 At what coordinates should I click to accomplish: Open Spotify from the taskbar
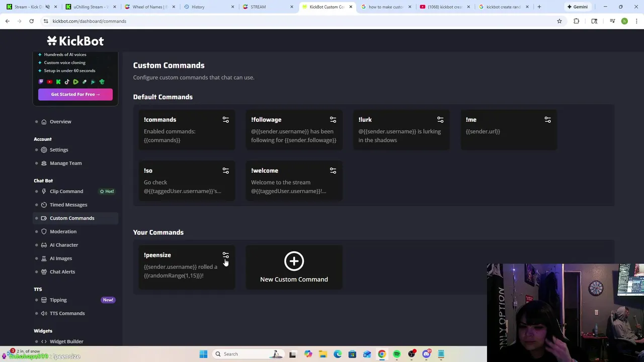point(397,354)
